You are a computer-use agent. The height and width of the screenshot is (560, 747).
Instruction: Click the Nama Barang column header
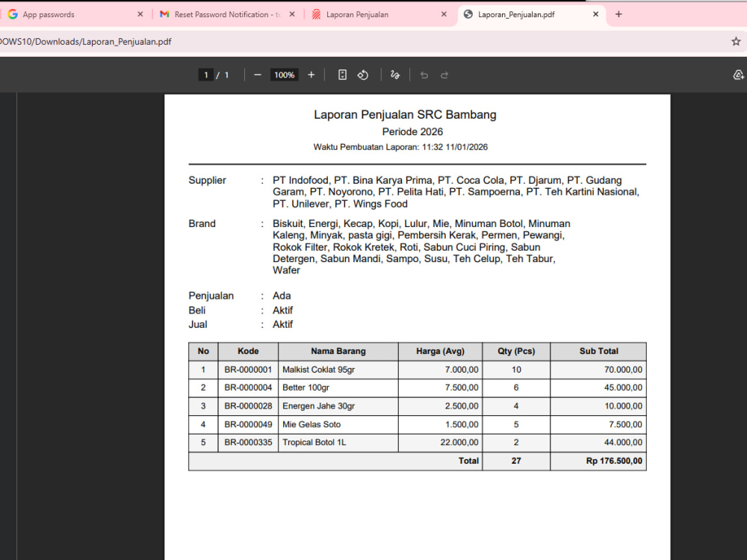338,352
